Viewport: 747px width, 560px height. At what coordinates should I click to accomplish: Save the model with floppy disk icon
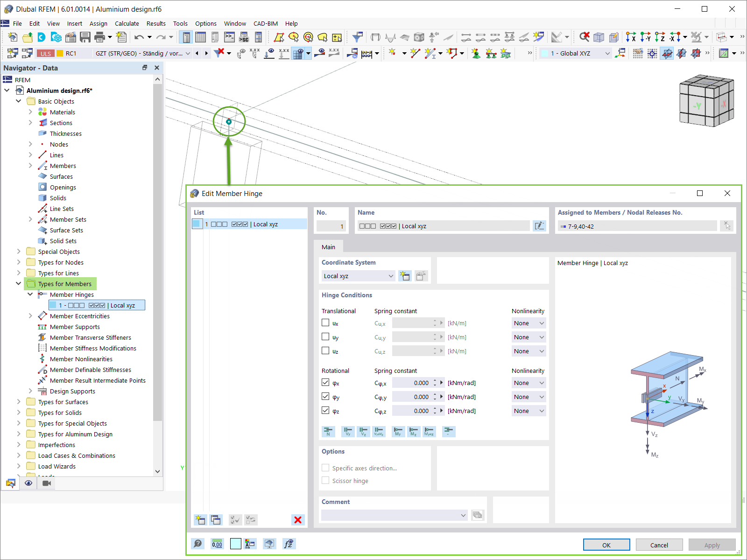85,37
